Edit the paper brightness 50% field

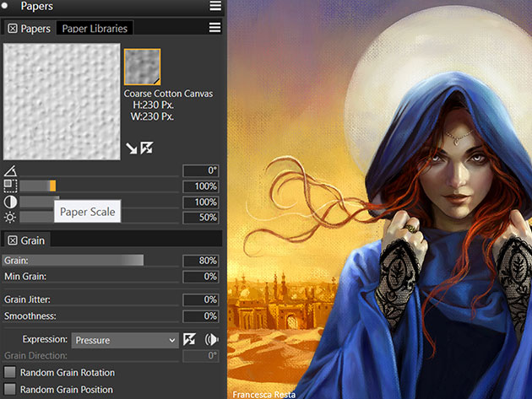tap(200, 218)
